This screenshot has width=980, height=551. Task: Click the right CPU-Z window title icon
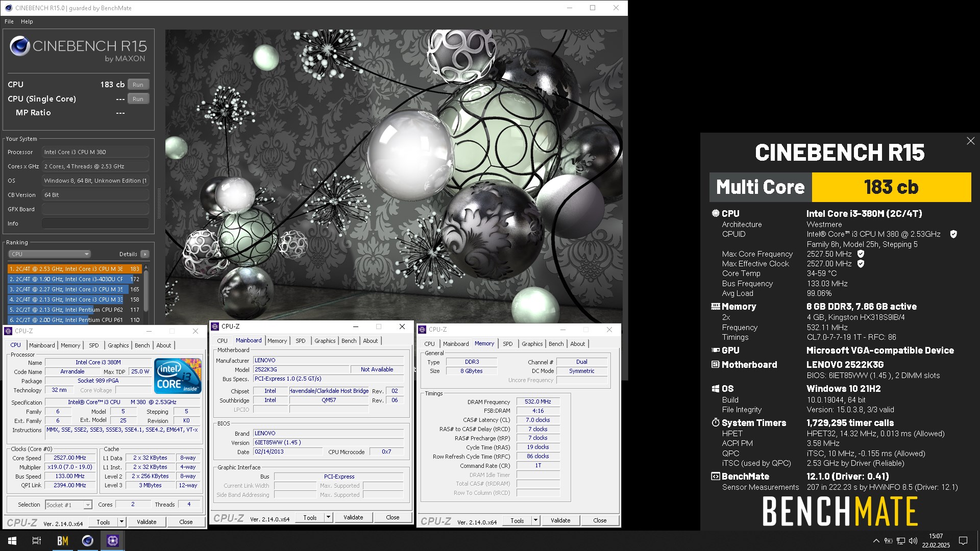[x=422, y=330]
